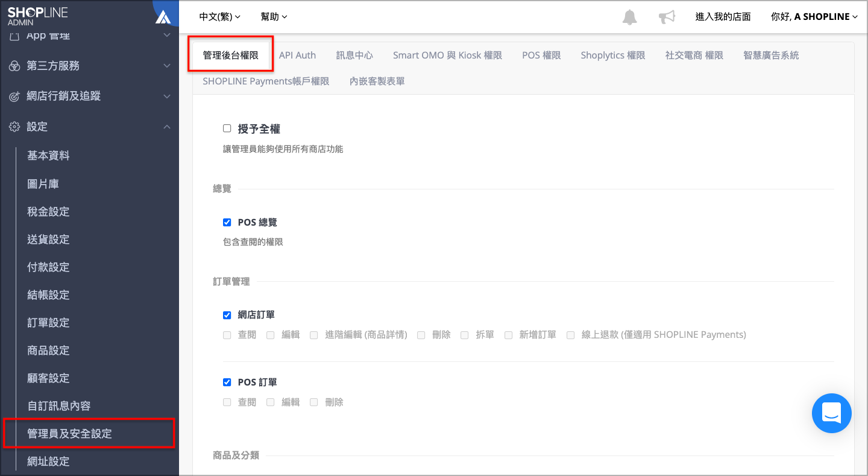Open 付款設定 in the sidebar
Screen dimensions: 868x476
point(48,267)
